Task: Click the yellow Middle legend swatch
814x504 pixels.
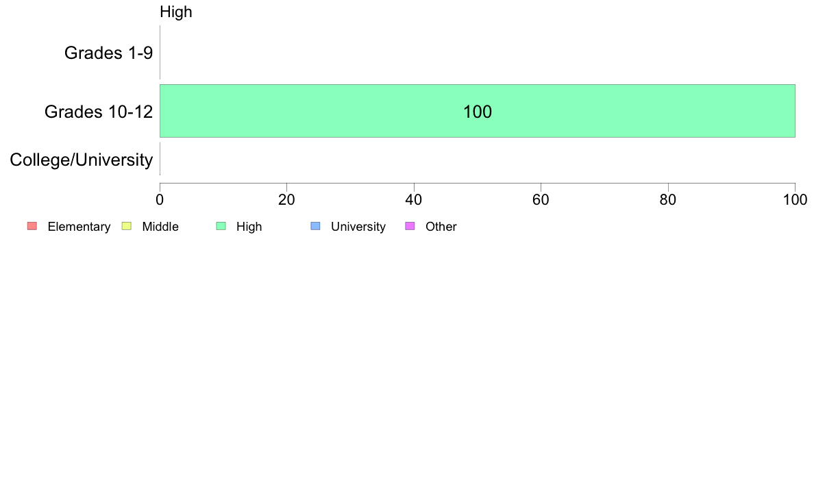Action: [127, 226]
